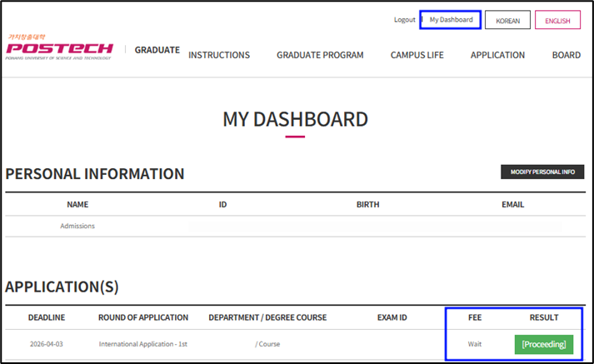Open the INSTRUCTIONS menu
594x364 pixels.
tap(219, 55)
